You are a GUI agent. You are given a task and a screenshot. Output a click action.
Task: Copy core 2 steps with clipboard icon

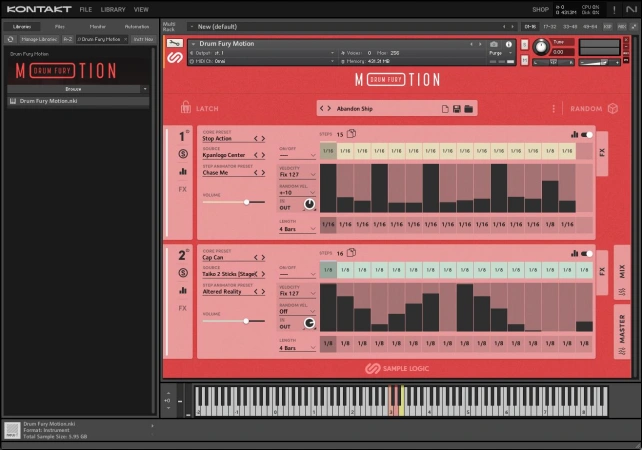pos(351,253)
